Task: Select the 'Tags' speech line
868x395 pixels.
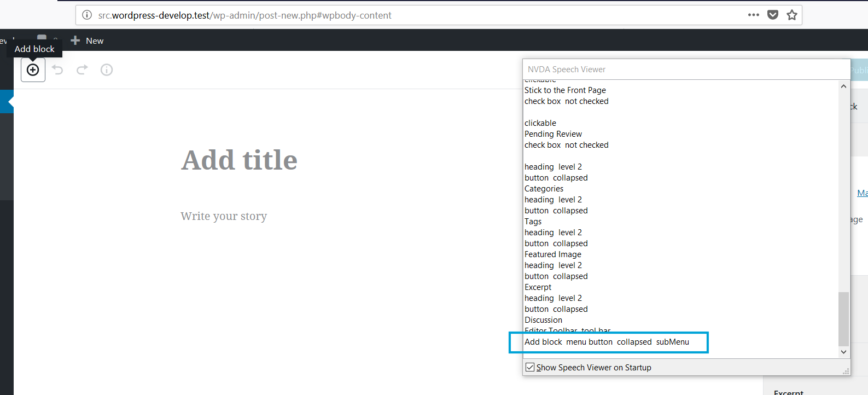Action: pos(533,222)
